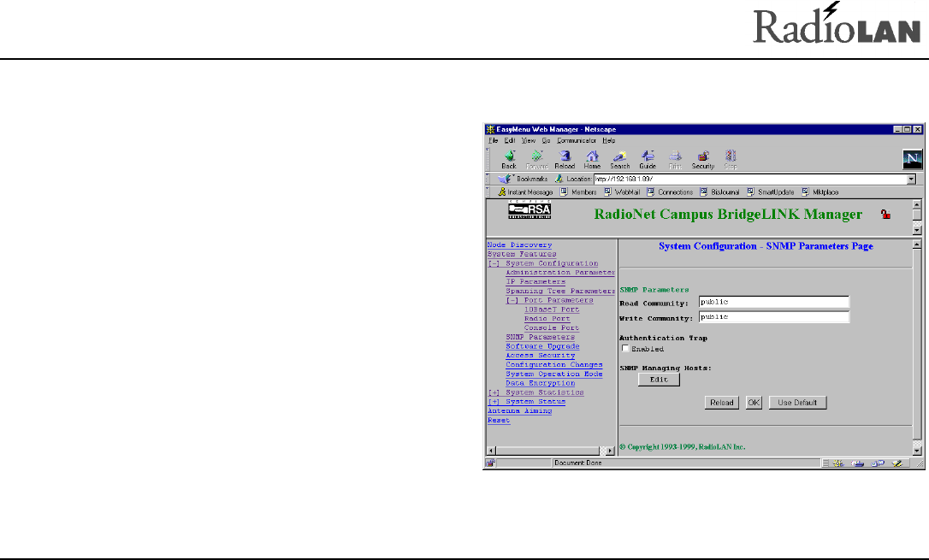Open the SNMP Parameters link
Screen dimensions: 929x560
click(x=541, y=337)
